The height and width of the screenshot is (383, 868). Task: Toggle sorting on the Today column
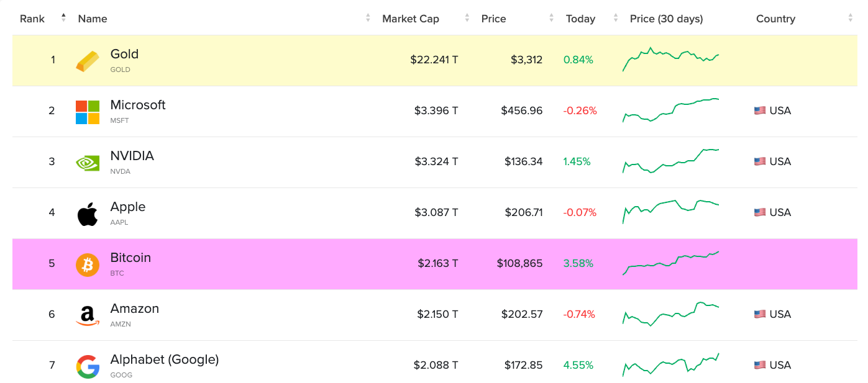tap(614, 18)
